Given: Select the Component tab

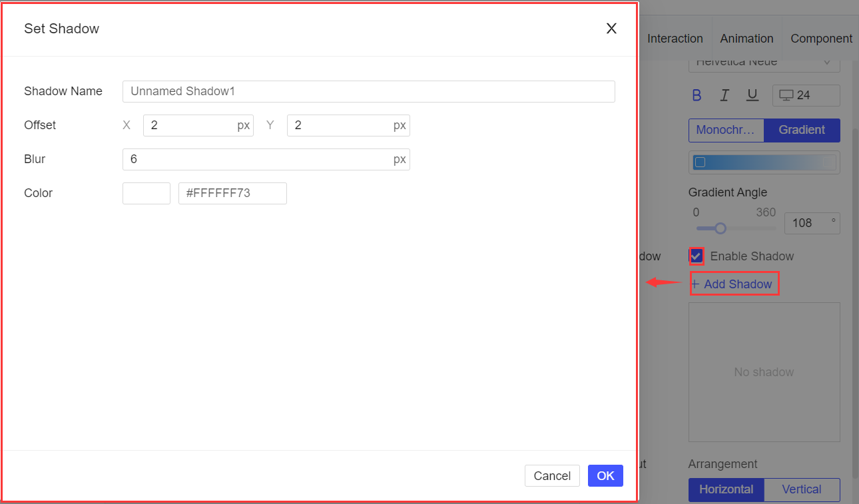Looking at the screenshot, I should [821, 38].
